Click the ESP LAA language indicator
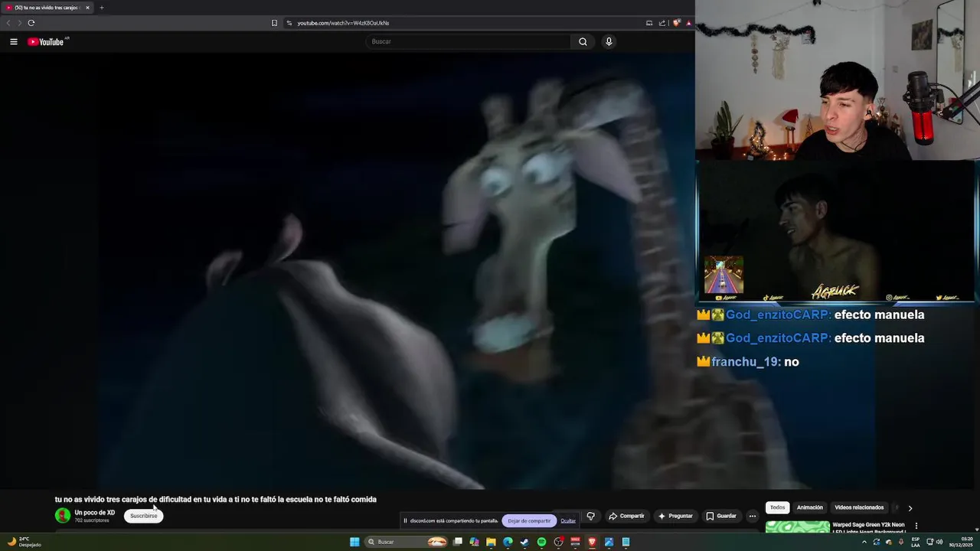980x551 pixels. (916, 543)
